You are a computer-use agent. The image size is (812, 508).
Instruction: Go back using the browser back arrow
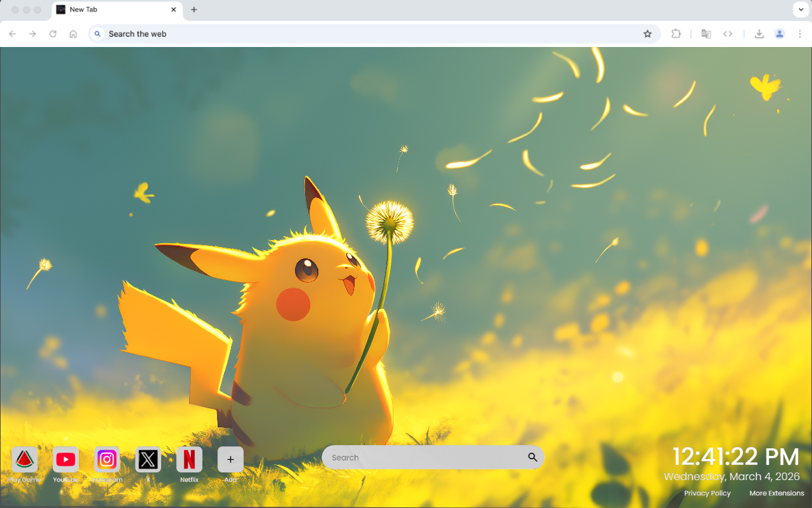pyautogui.click(x=13, y=34)
